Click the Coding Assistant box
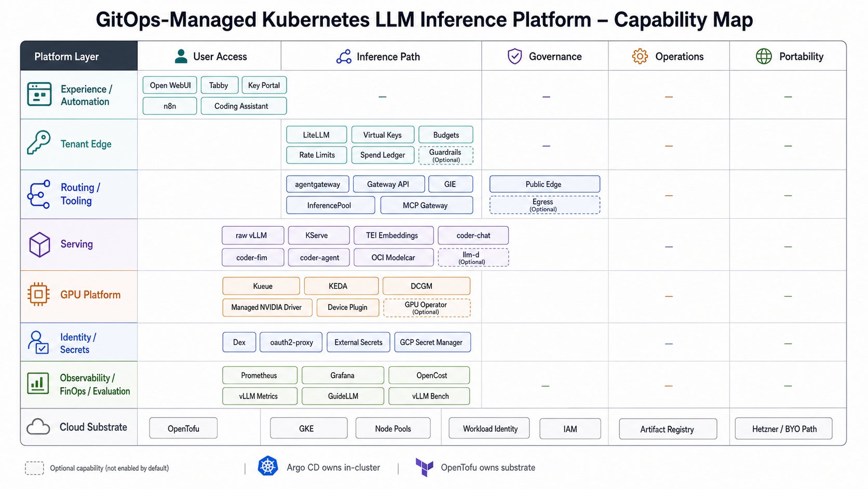This screenshot has height=489, width=868. pyautogui.click(x=243, y=106)
